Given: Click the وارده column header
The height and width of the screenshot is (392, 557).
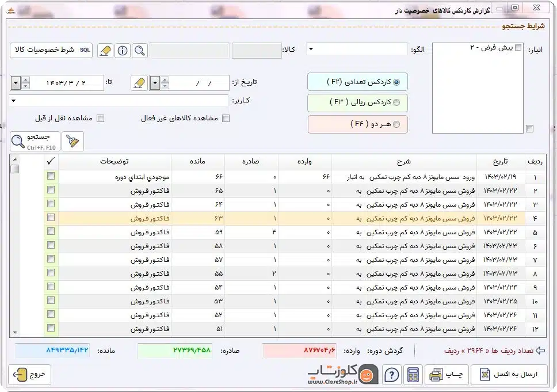Looking at the screenshot, I should tap(304, 162).
